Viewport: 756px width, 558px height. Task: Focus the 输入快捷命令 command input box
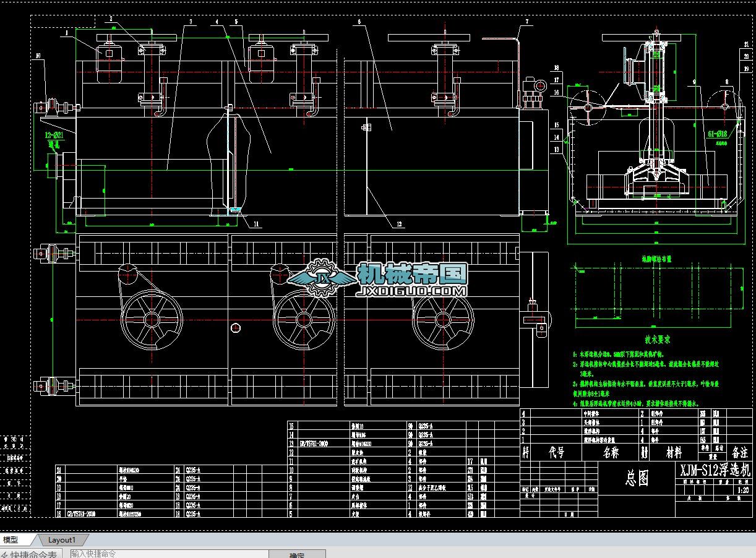tap(167, 554)
